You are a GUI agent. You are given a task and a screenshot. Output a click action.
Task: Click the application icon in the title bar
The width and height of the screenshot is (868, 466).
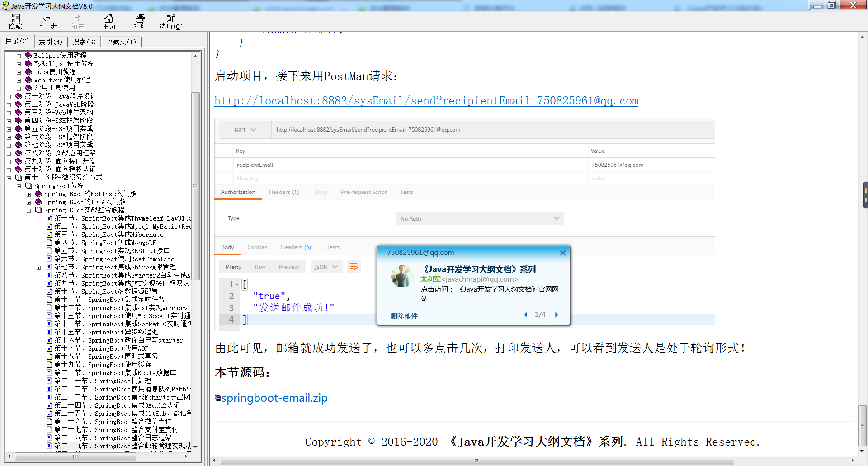[5, 6]
